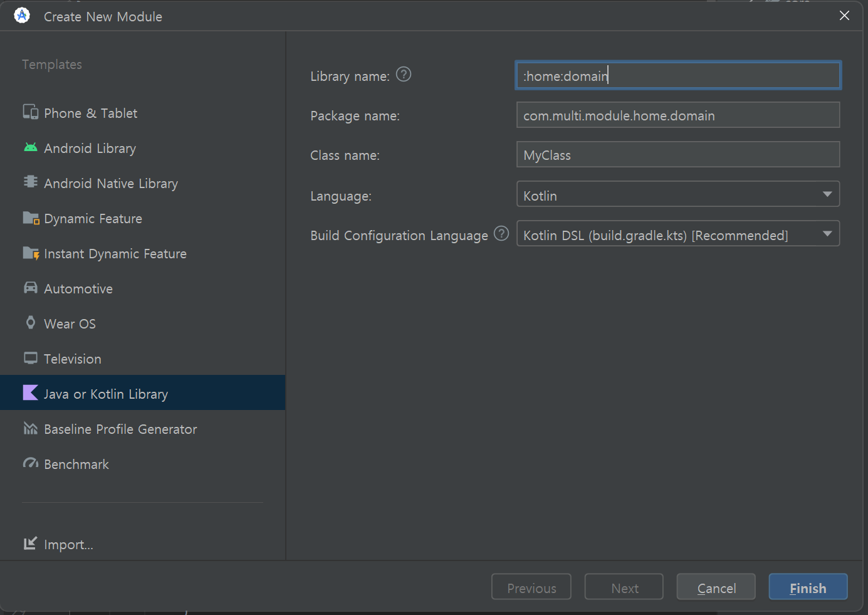This screenshot has height=615, width=868.
Task: Click the Wear OS watch icon
Action: coord(31,323)
